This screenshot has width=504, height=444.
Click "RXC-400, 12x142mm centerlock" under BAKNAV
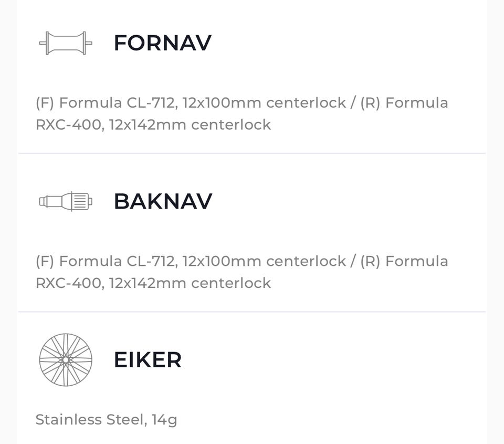[153, 283]
